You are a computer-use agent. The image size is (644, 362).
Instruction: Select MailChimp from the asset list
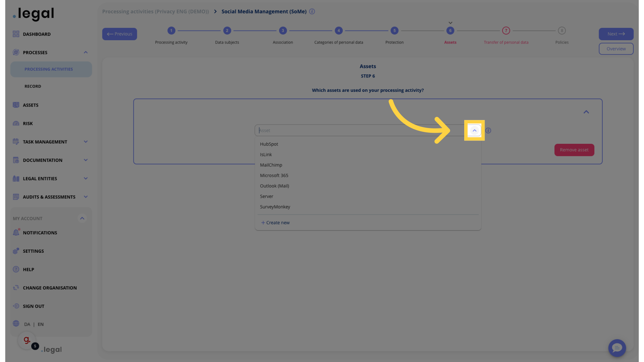(271, 165)
